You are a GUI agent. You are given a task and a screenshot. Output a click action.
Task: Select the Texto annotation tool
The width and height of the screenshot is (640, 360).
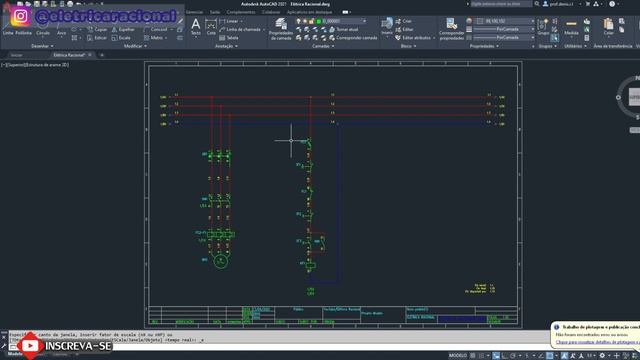tap(196, 27)
